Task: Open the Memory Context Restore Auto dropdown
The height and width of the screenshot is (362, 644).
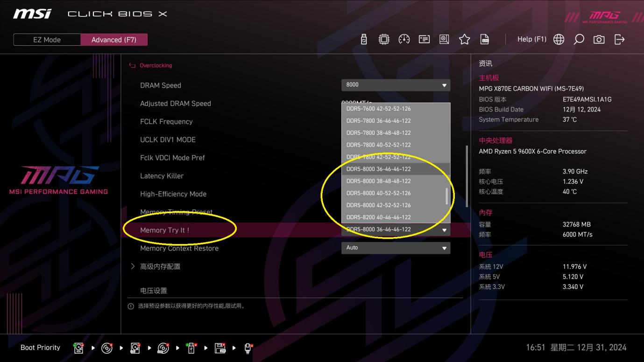Action: click(396, 248)
